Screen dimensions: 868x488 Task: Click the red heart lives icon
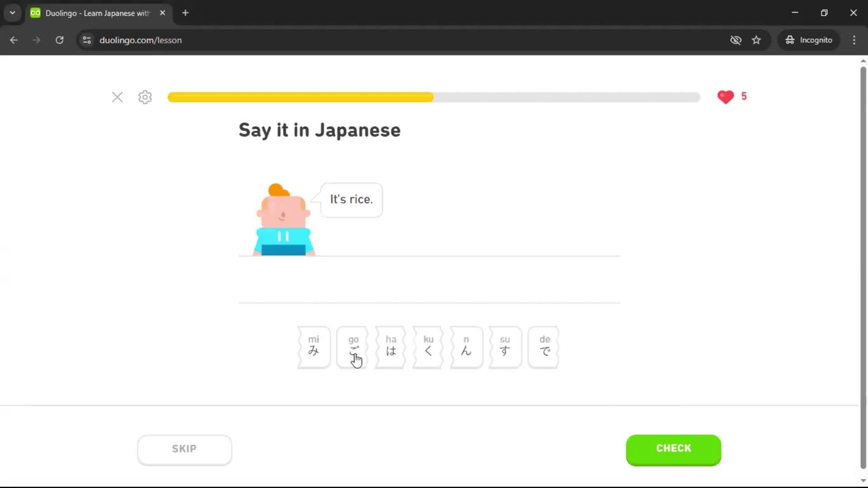pos(726,97)
